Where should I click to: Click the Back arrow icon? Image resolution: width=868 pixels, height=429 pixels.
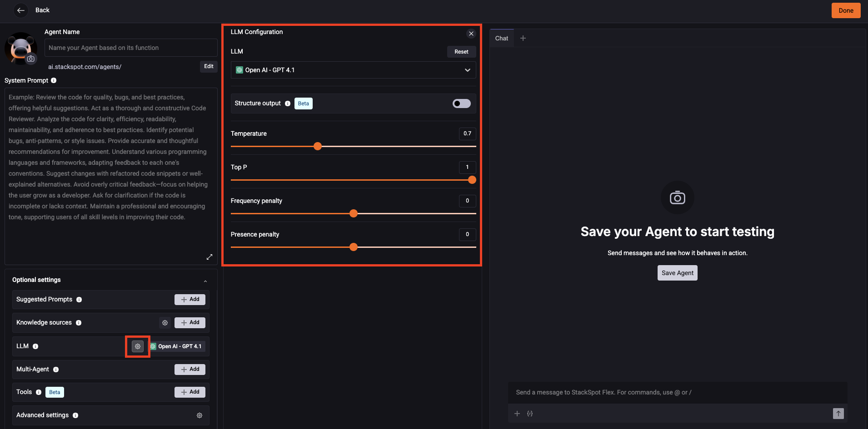(x=20, y=10)
